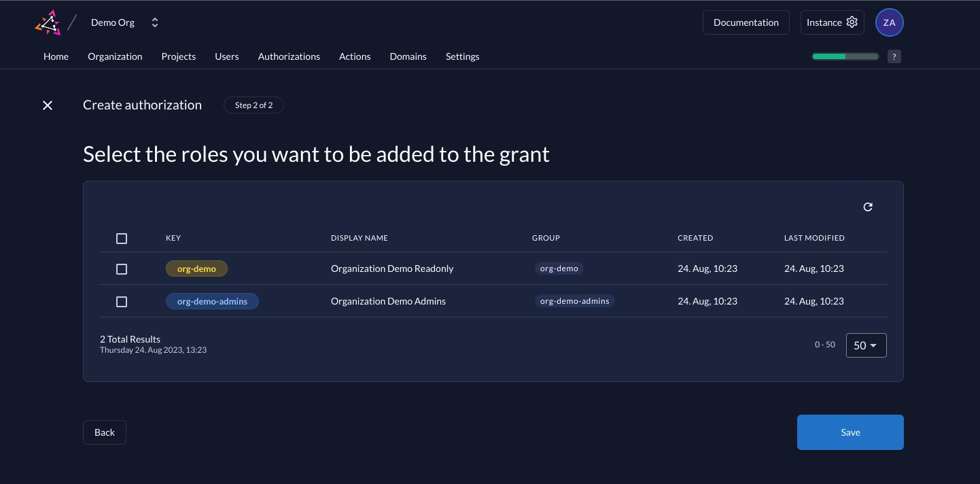Open the user account menu via ZA avatar
The image size is (980, 484).
click(889, 22)
